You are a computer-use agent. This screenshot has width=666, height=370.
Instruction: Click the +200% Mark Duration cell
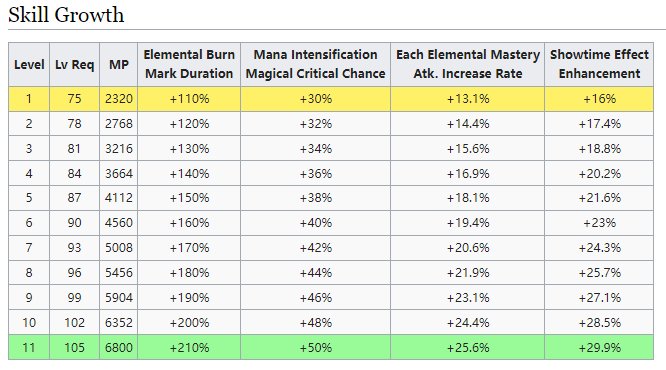[x=189, y=322]
